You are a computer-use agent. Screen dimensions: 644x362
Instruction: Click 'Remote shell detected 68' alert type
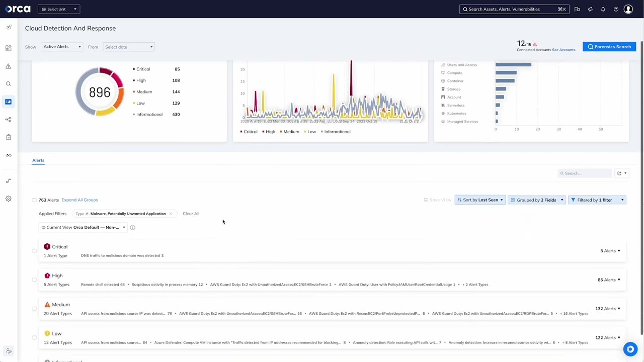(103, 285)
